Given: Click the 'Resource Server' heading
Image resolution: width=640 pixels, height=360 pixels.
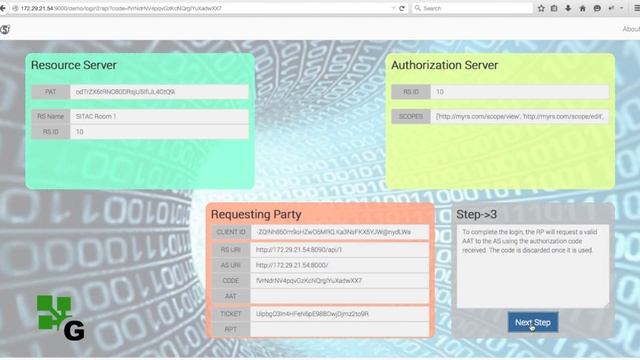Looking at the screenshot, I should 74,65.
